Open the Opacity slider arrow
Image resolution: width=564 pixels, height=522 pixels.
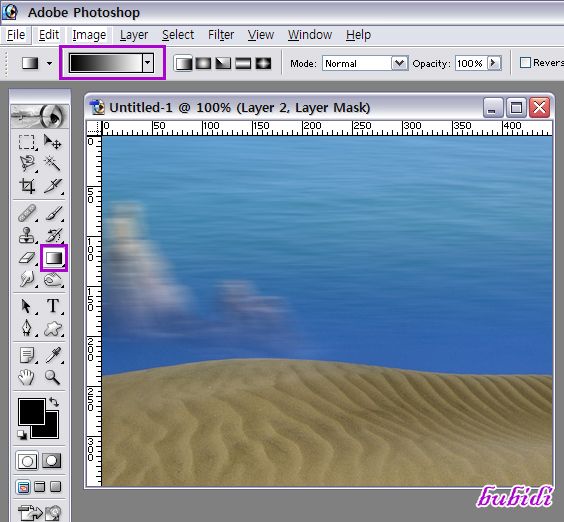[494, 63]
